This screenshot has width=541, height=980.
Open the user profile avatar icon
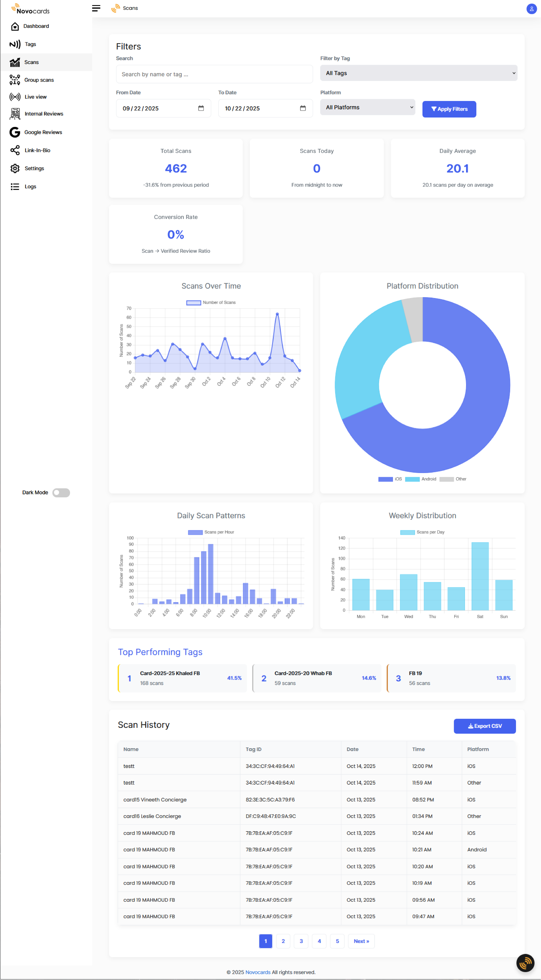[x=531, y=9]
